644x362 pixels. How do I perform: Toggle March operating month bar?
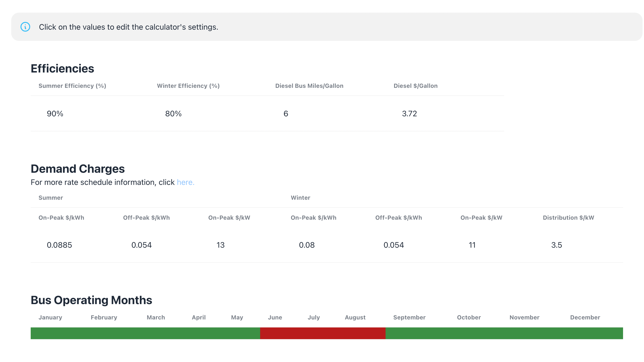point(161,333)
